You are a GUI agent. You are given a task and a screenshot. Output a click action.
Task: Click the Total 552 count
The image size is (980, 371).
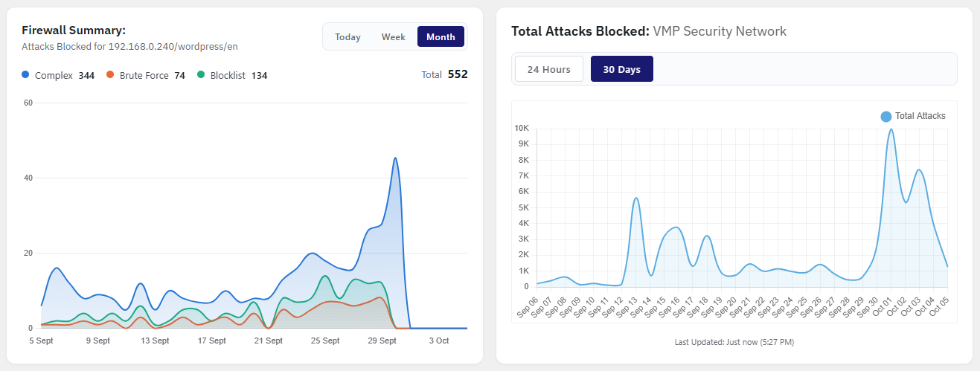pyautogui.click(x=444, y=74)
